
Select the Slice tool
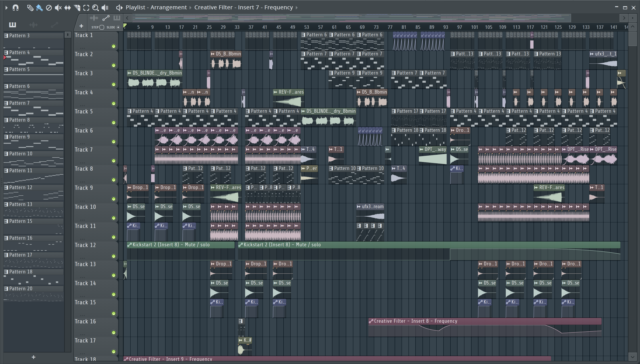[x=77, y=8]
